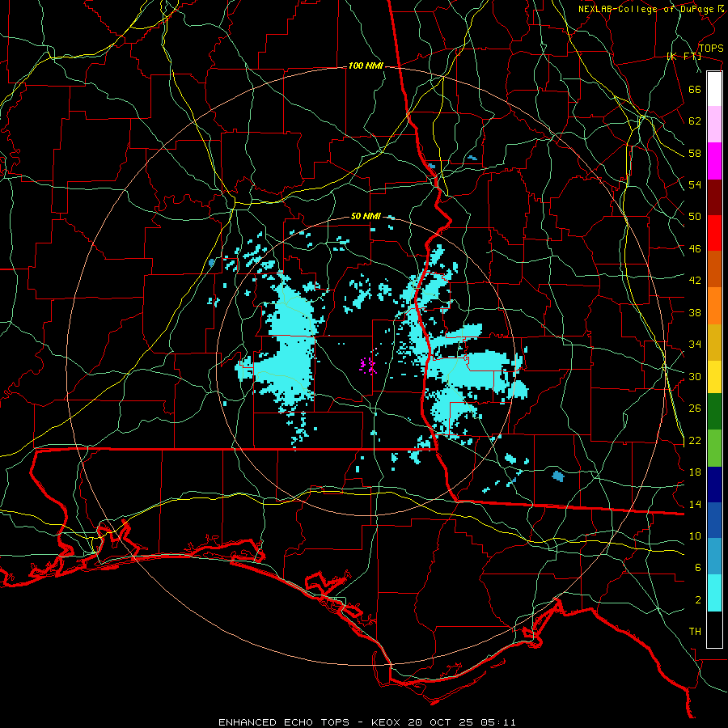Click the legend value 54
The width and height of the screenshot is (728, 728).
point(695,184)
